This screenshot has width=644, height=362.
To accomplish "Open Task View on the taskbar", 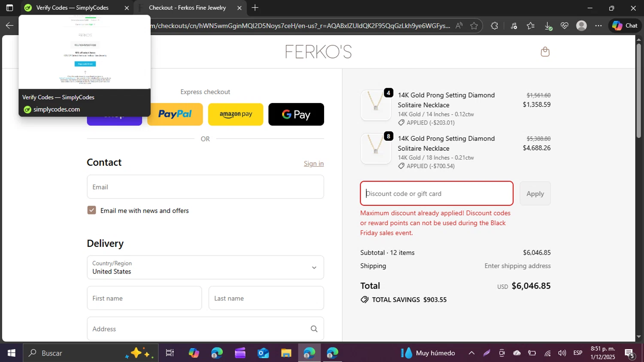I will tap(170, 353).
